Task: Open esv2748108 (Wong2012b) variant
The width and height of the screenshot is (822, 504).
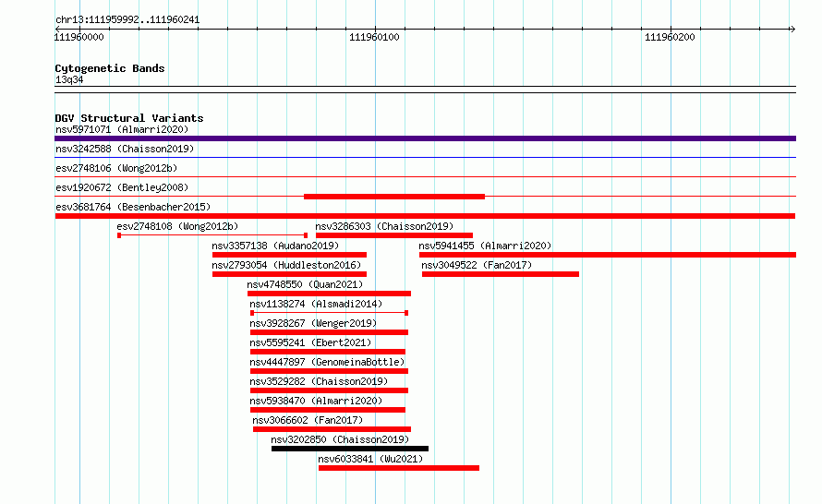Action: [177, 226]
